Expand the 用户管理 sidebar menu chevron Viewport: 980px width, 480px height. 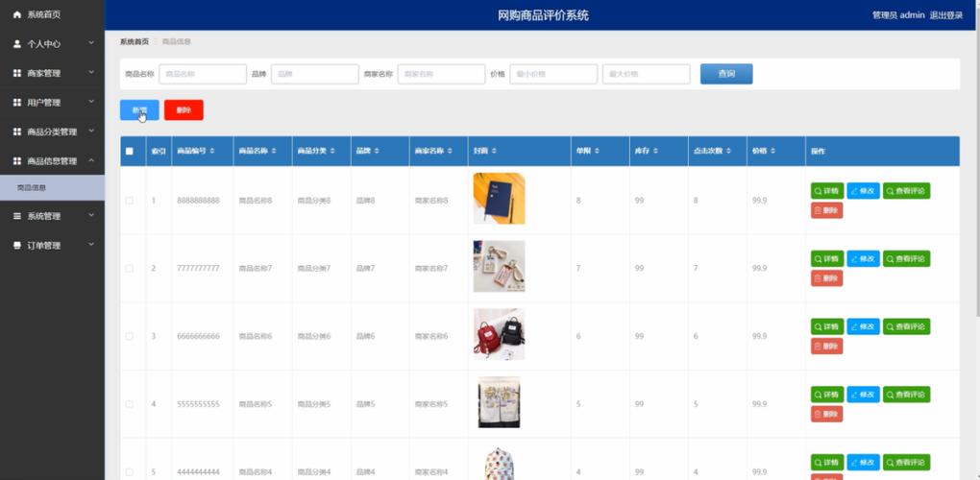coord(90,102)
